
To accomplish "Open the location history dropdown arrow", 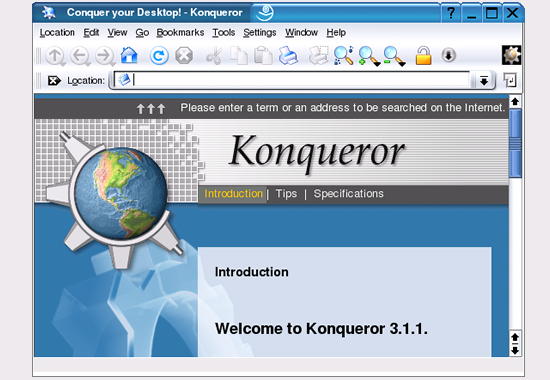I will pyautogui.click(x=484, y=81).
